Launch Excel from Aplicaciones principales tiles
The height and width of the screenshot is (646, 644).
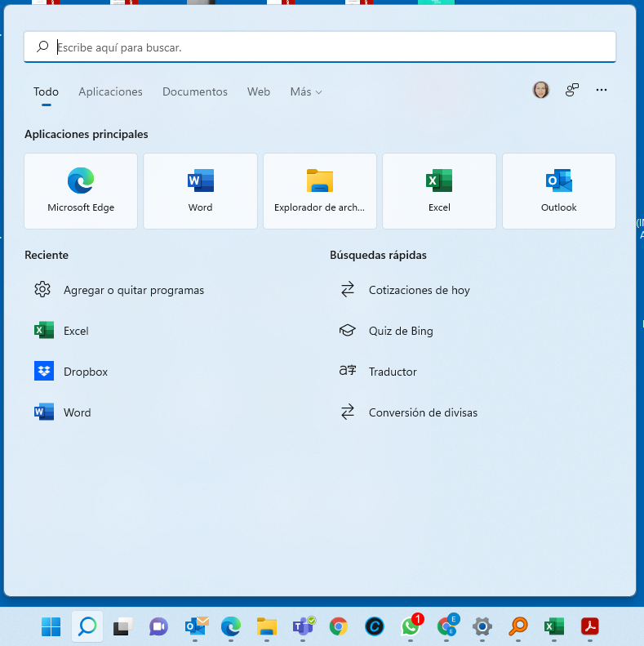click(x=439, y=191)
